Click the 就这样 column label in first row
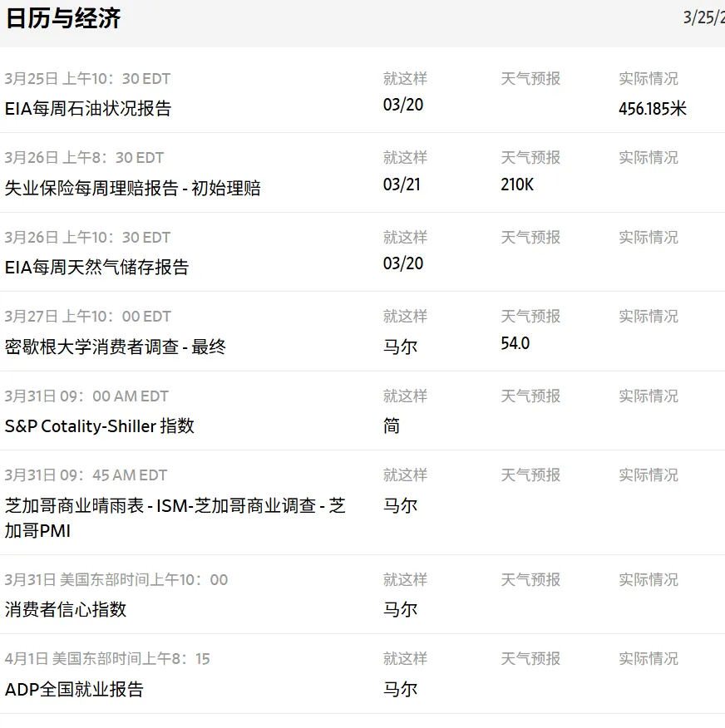 pyautogui.click(x=405, y=77)
